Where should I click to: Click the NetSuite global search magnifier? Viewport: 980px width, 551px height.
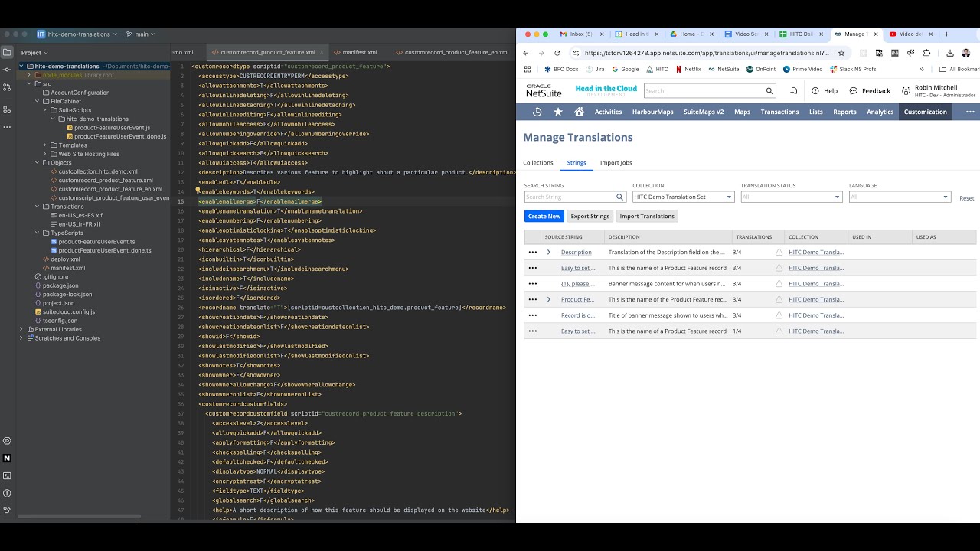pyautogui.click(x=769, y=91)
